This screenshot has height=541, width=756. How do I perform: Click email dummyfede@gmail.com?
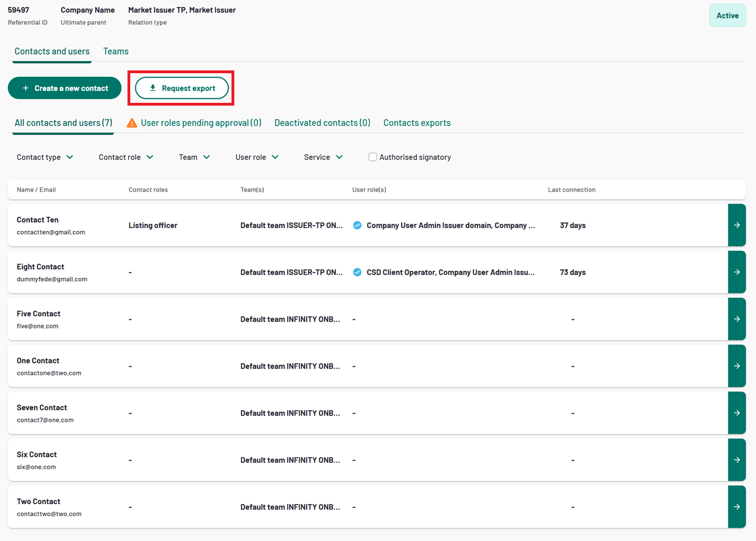click(52, 279)
